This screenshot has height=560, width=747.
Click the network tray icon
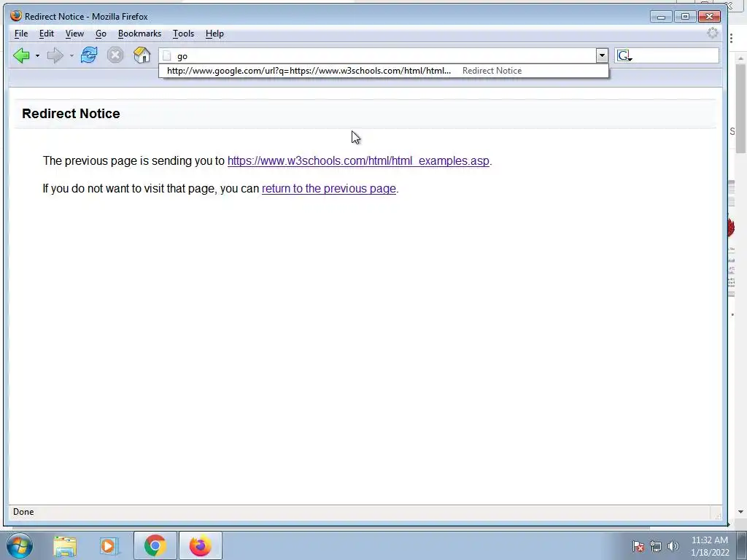point(656,546)
